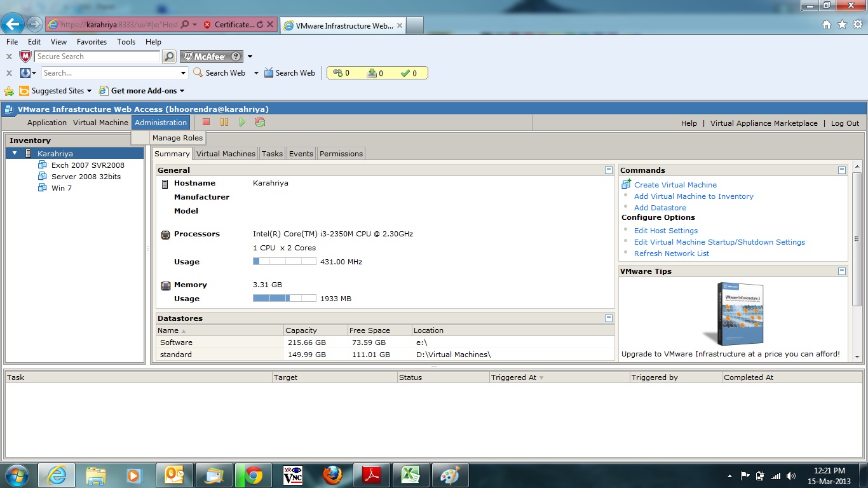Click the Exch 2007 SVR2008 VM icon

tap(43, 165)
